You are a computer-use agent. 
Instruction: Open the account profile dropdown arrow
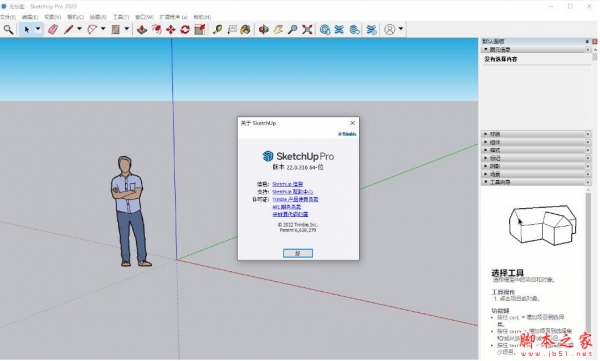[x=401, y=29]
